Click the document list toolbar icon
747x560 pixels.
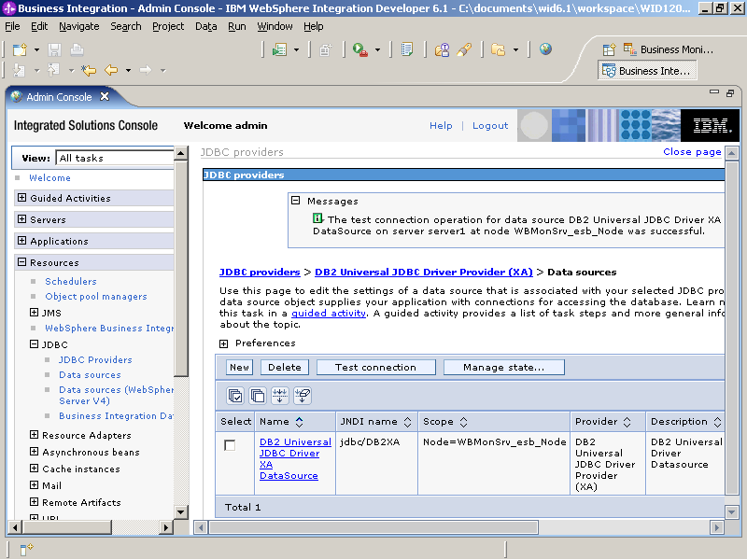[407, 49]
